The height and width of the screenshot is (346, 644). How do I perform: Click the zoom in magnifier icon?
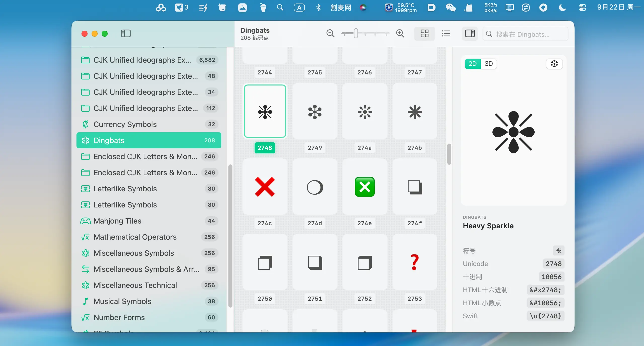click(x=400, y=33)
